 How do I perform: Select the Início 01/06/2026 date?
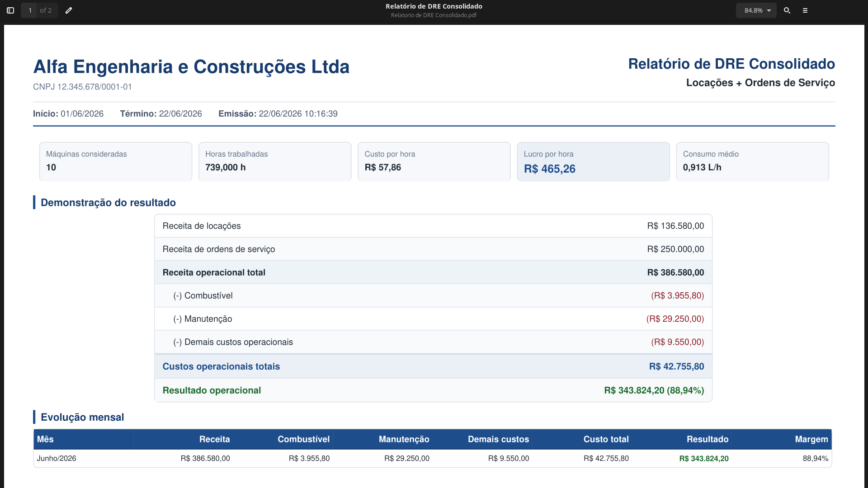(x=68, y=114)
